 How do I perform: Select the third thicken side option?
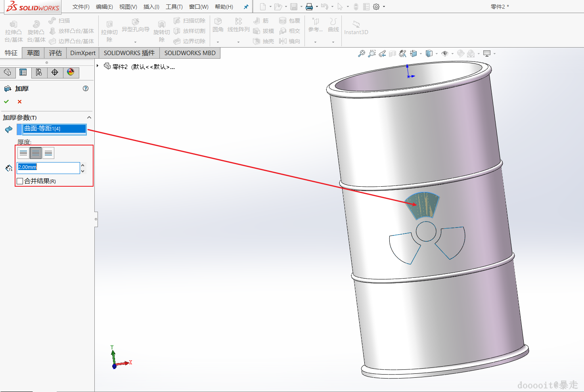(x=48, y=153)
